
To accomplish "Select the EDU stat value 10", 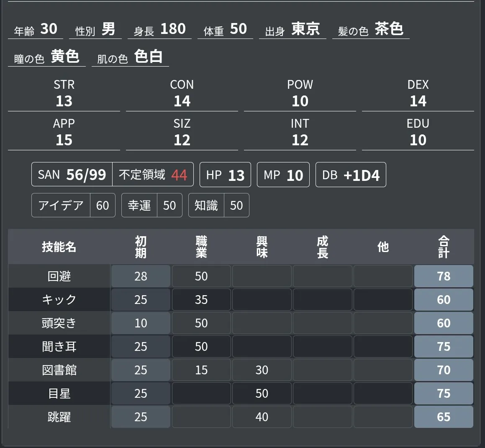I will click(x=418, y=140).
